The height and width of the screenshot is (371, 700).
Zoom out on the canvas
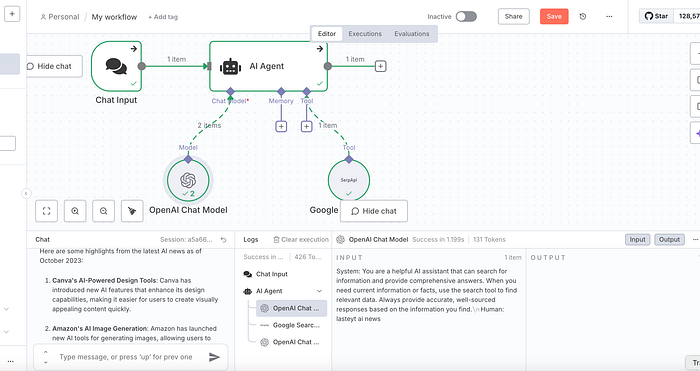(x=104, y=211)
